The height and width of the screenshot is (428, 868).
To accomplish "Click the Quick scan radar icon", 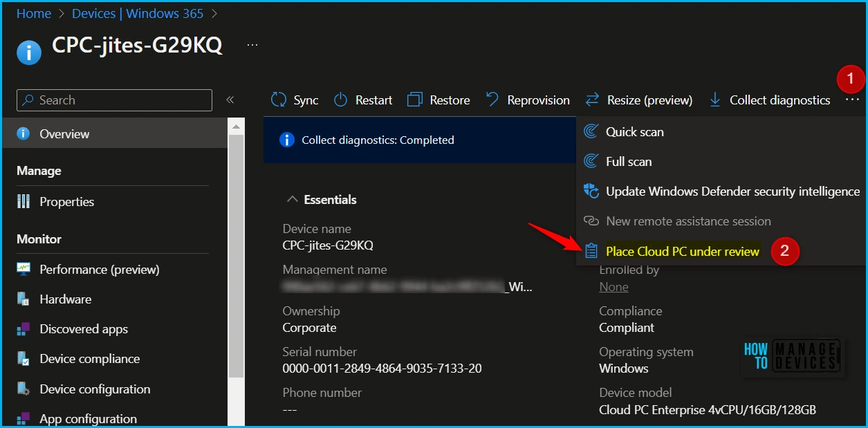I will (591, 131).
